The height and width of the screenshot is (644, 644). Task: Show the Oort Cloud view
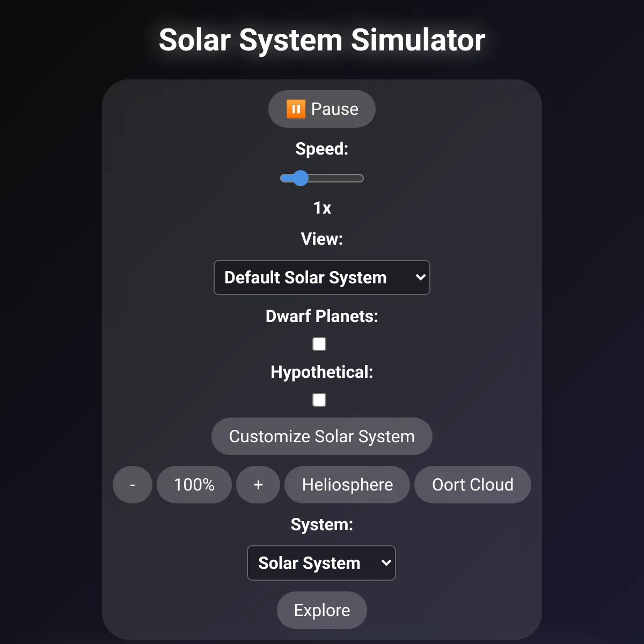[472, 485]
